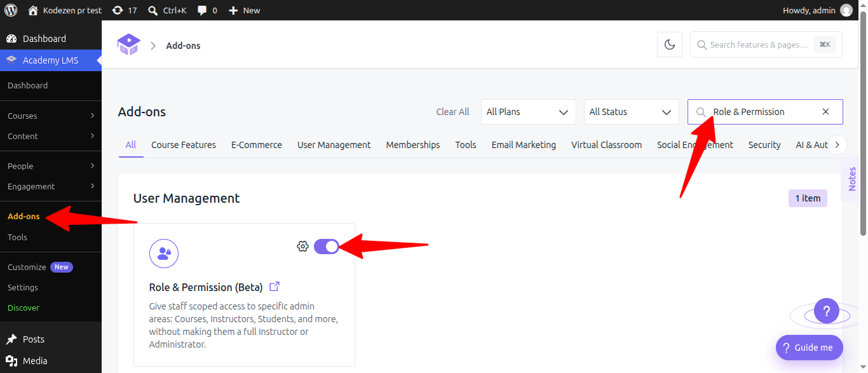Open Ctrl+K search in admin bar
Image resolution: width=868 pixels, height=373 pixels.
tap(167, 10)
